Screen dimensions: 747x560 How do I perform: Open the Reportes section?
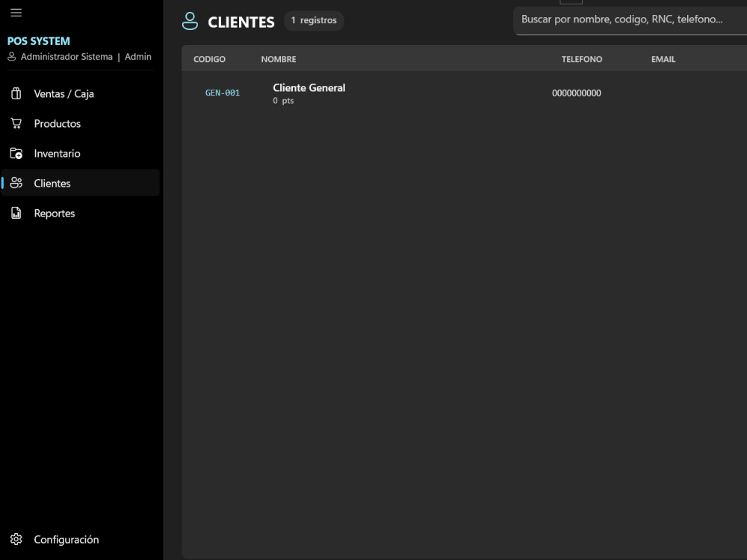click(80, 213)
